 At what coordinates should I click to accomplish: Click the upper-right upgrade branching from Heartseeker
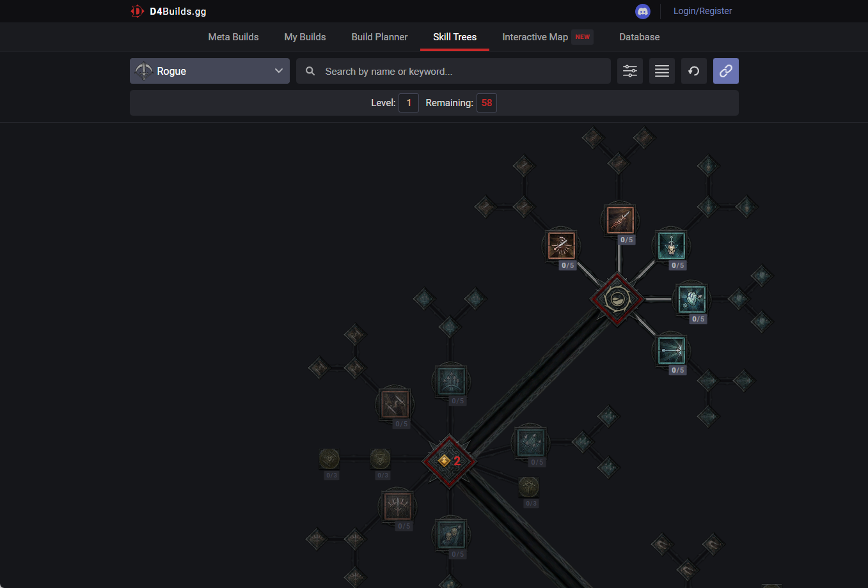(761, 276)
